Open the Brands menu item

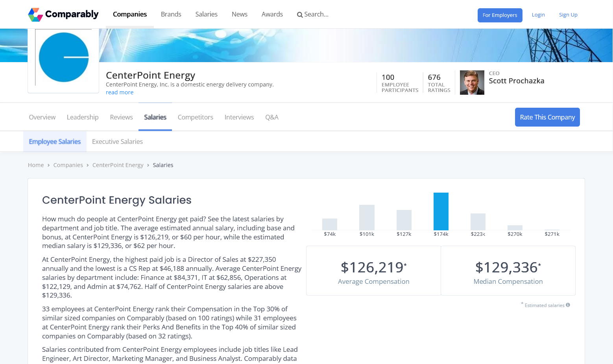click(x=171, y=14)
